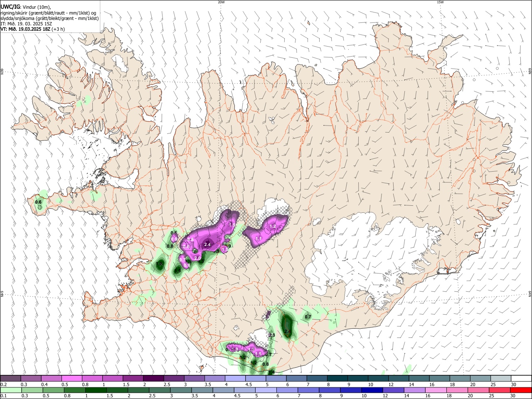The width and height of the screenshot is (532, 399).
Task: Select the deep navy 10–12 rain swatch
Action: [x=372, y=390]
